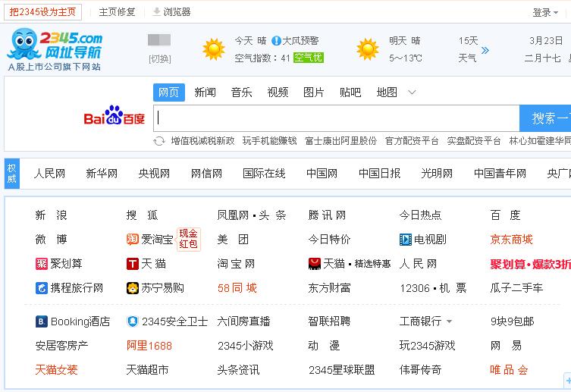The image size is (571, 392).
Task: Expand more search categories chevron
Action: click(x=412, y=92)
